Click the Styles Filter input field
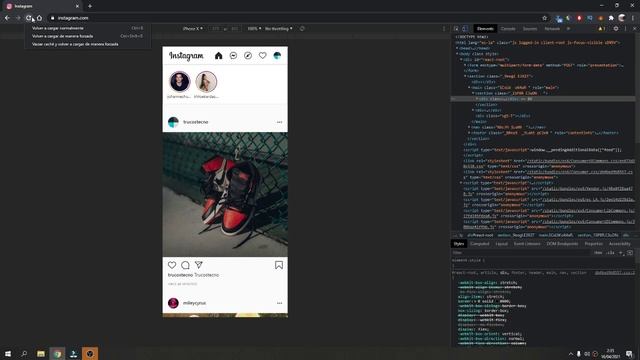640x360 pixels. (521, 253)
